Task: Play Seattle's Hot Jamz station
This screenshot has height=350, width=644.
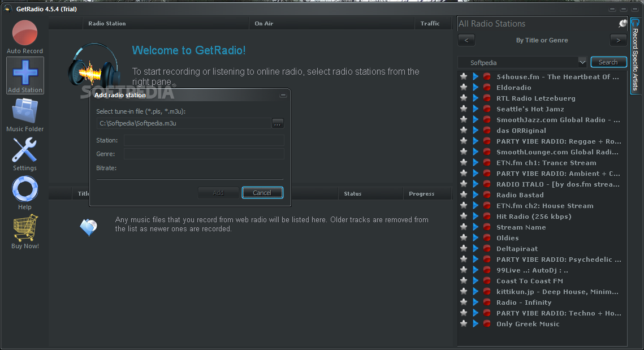Action: click(475, 109)
